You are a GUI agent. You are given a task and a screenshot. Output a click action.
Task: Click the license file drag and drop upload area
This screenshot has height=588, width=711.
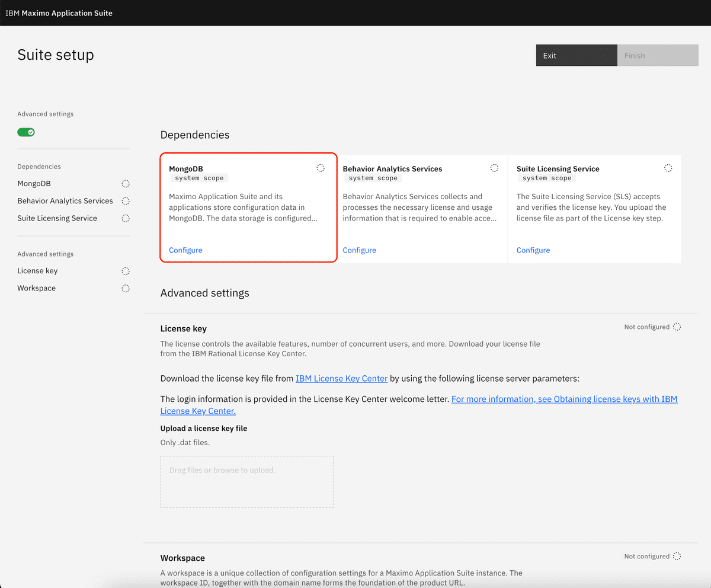click(x=246, y=481)
